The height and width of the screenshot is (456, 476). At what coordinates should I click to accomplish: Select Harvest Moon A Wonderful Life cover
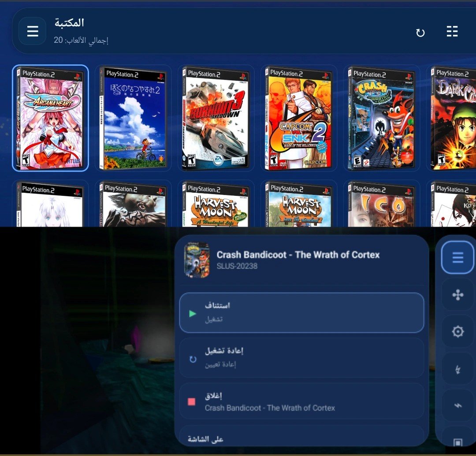tap(216, 204)
